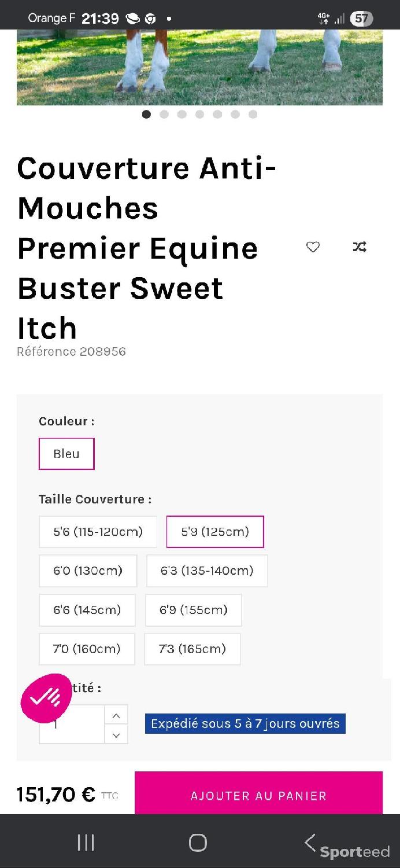Image resolution: width=400 pixels, height=868 pixels.
Task: Select size 6'9 (155cm)
Action: pos(194,610)
